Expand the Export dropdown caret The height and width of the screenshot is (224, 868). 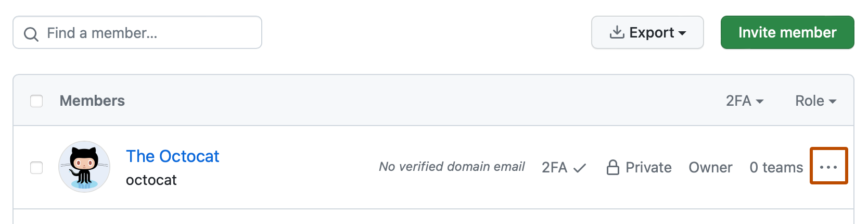tap(682, 33)
